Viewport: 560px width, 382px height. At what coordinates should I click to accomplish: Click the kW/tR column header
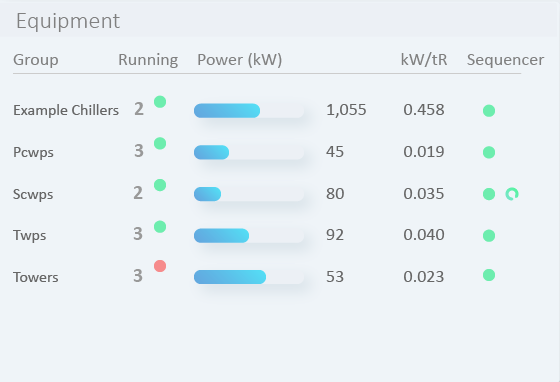pyautogui.click(x=424, y=60)
